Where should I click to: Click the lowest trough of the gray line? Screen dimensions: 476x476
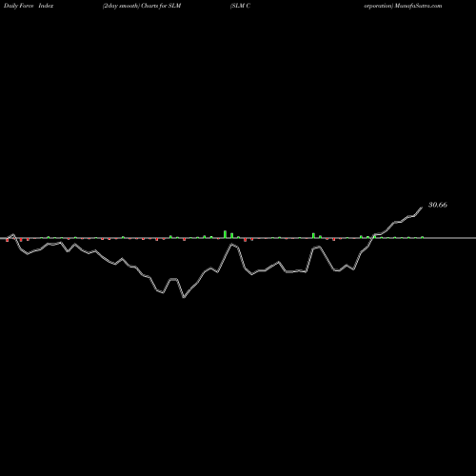coord(184,297)
